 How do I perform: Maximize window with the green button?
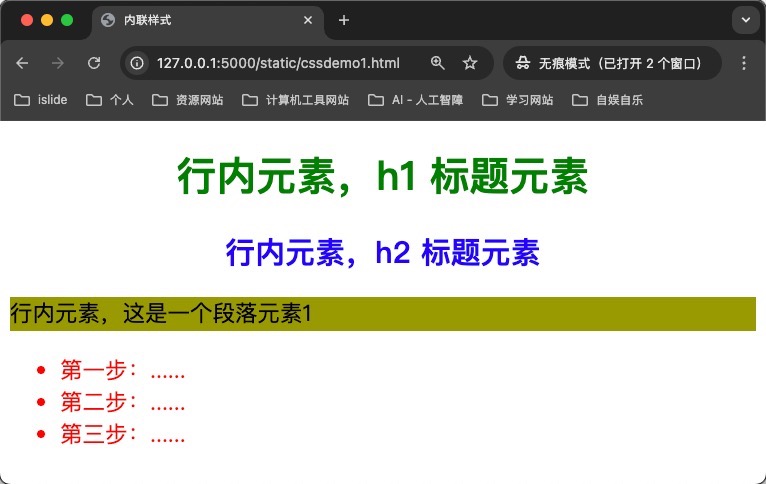pos(67,20)
